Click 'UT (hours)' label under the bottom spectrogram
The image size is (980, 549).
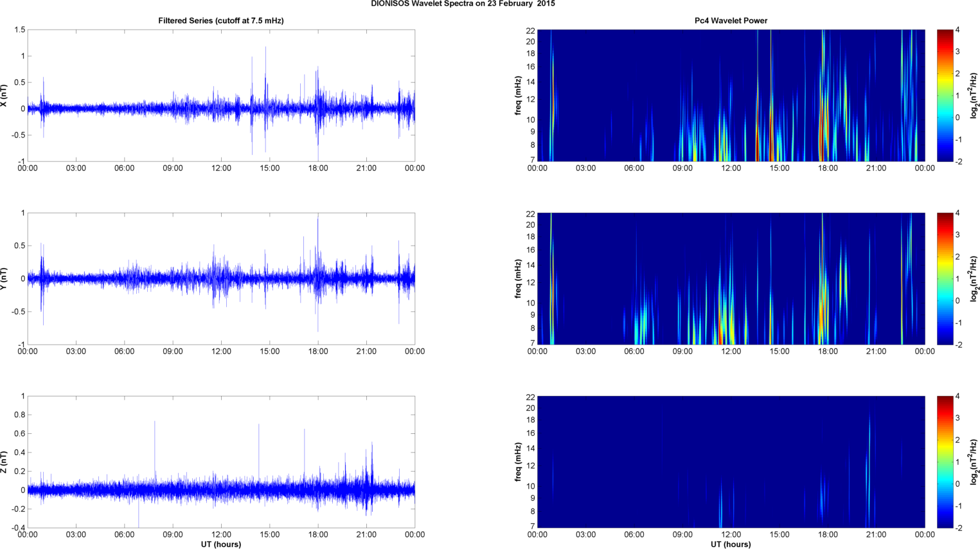click(x=731, y=544)
